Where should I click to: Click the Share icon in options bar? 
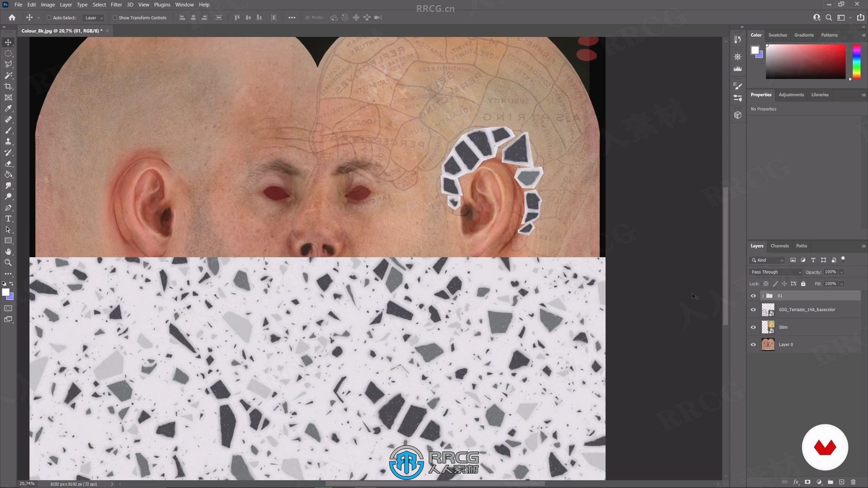860,18
